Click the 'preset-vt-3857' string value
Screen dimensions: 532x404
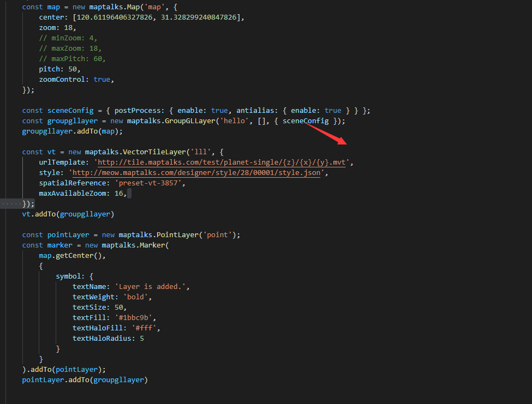point(148,183)
